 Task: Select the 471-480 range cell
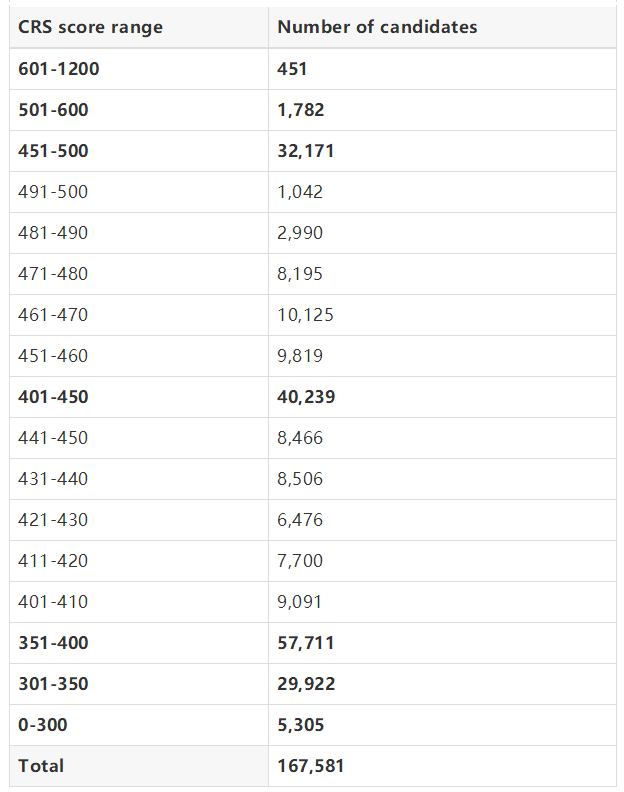[53, 274]
